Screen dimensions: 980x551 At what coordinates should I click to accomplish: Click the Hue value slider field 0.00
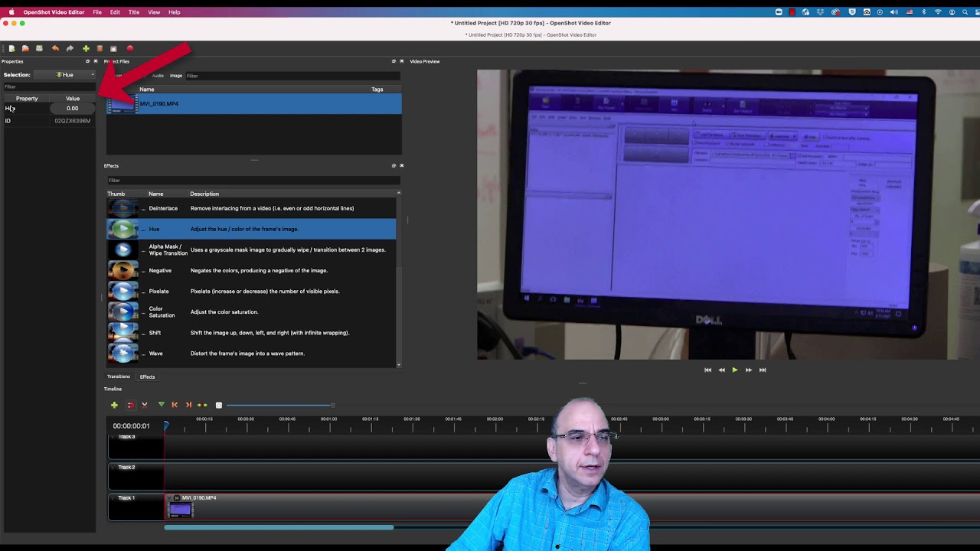tap(72, 109)
